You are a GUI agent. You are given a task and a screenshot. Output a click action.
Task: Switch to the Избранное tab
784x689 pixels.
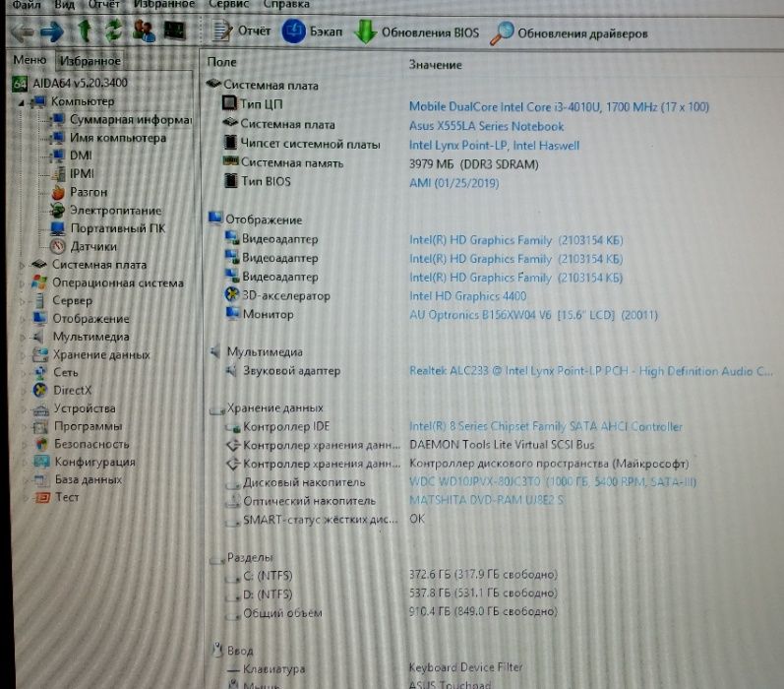(90, 61)
